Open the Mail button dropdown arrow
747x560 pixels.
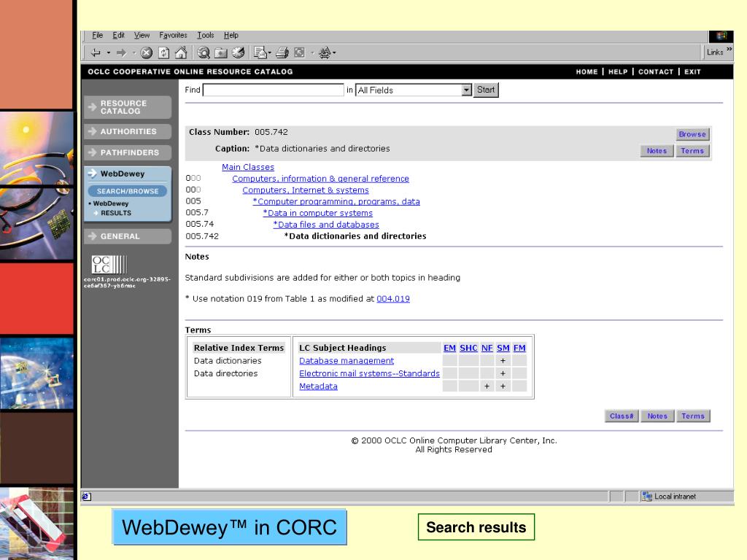click(270, 52)
